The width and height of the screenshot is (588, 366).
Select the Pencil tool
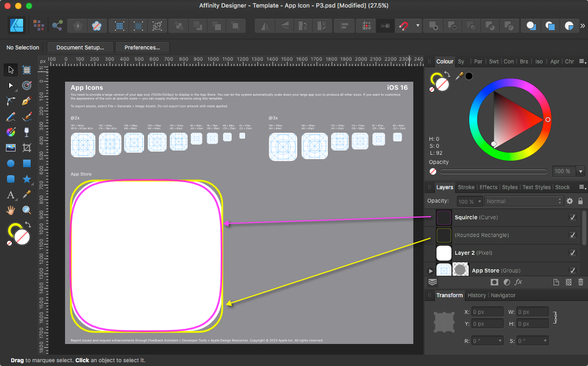tap(11, 117)
